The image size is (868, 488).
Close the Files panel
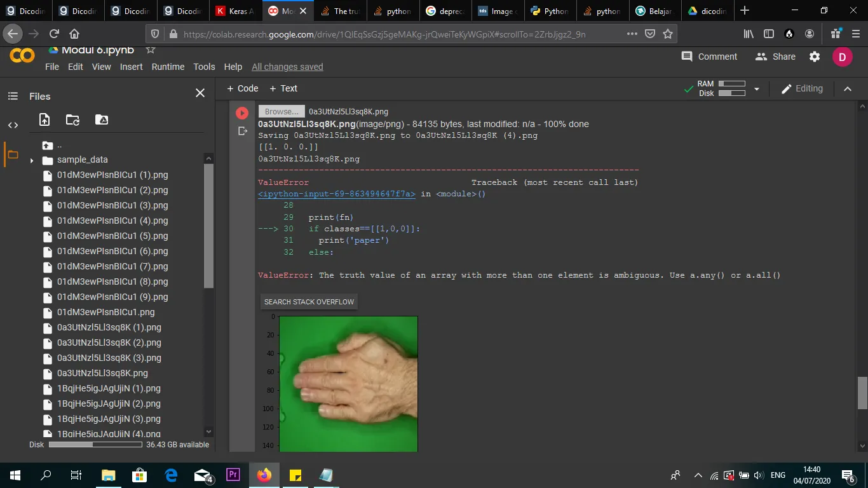click(200, 93)
